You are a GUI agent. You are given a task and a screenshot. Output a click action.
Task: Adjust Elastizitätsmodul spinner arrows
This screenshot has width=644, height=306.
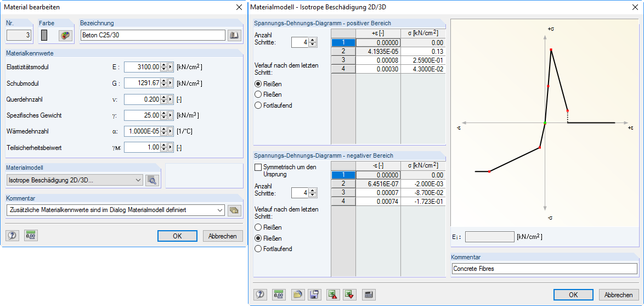pos(164,66)
